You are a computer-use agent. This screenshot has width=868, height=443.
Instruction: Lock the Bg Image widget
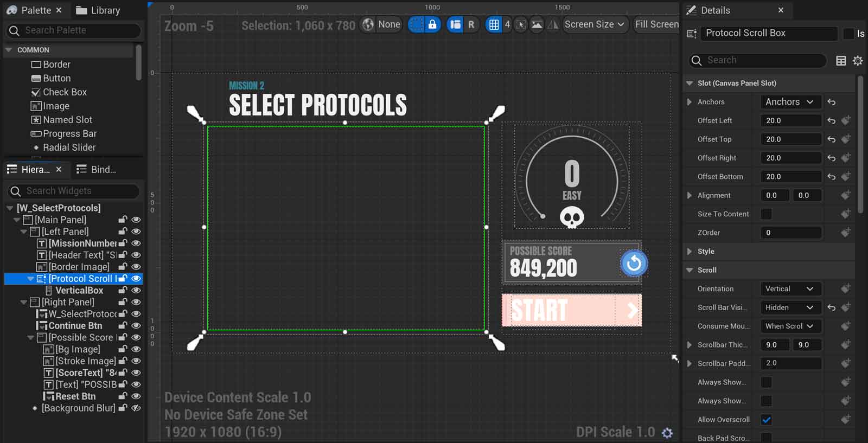tap(123, 349)
